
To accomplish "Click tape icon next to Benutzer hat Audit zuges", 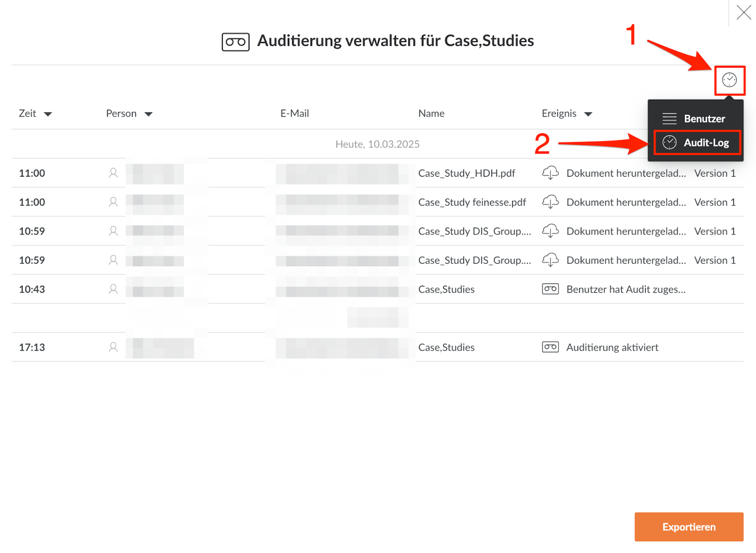I will (x=550, y=289).
